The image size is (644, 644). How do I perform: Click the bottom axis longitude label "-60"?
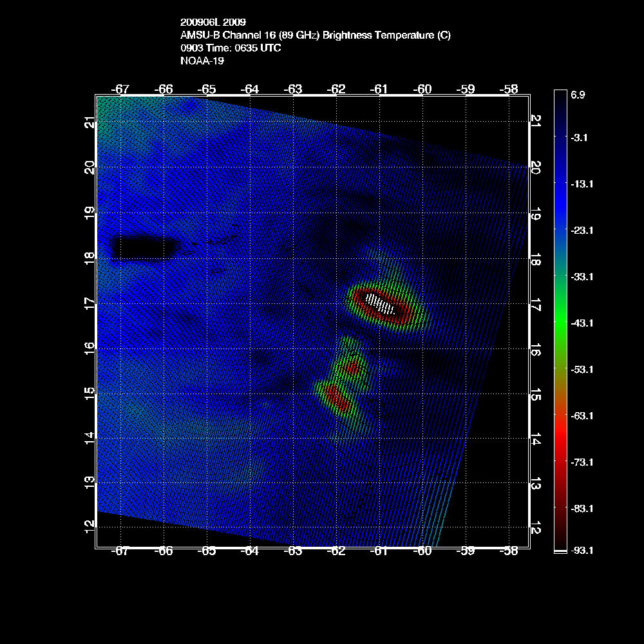[x=422, y=551]
